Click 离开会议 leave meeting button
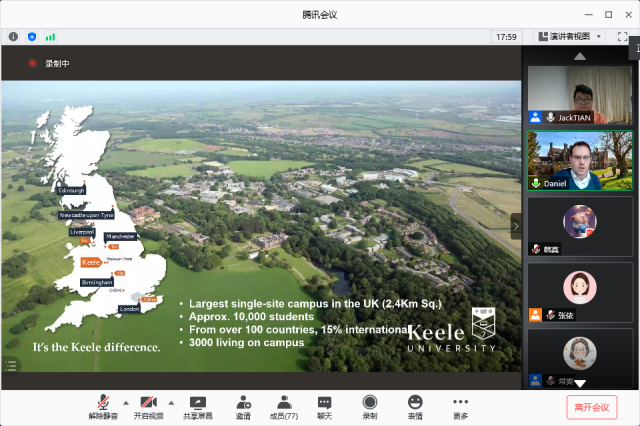This screenshot has height=426, width=640. point(591,407)
